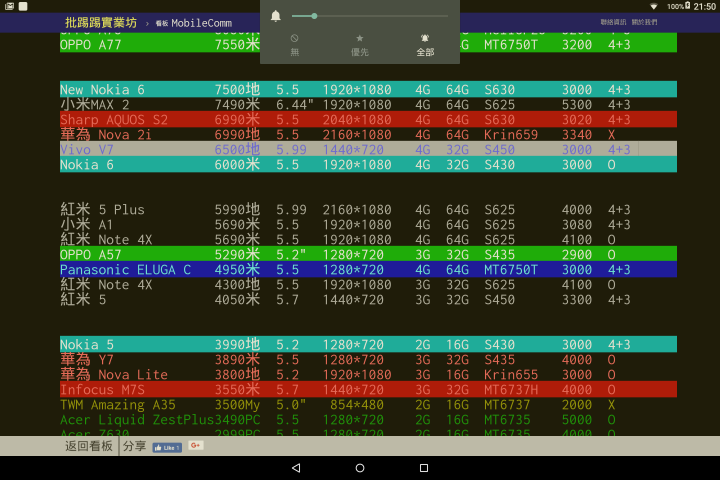This screenshot has width=720, height=480.
Task: Select the 紅米 5 Plus row name
Action: (102, 210)
